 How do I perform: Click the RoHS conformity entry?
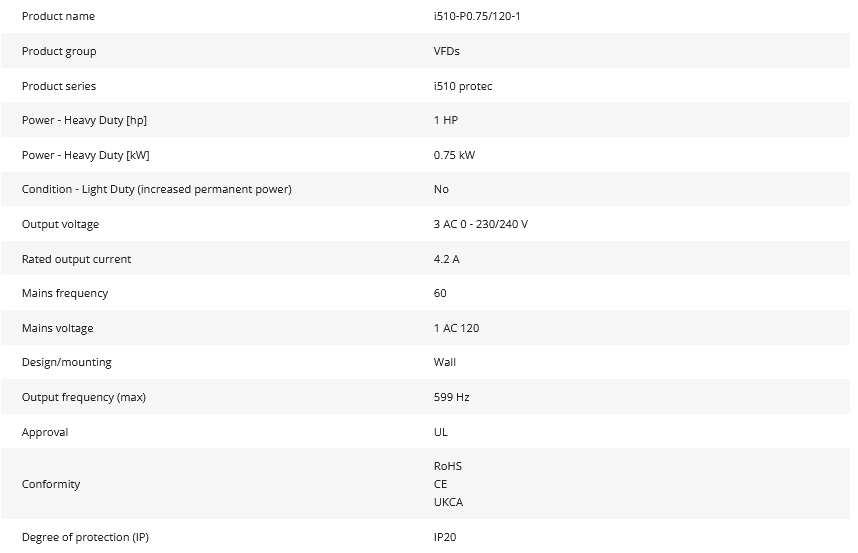click(448, 466)
